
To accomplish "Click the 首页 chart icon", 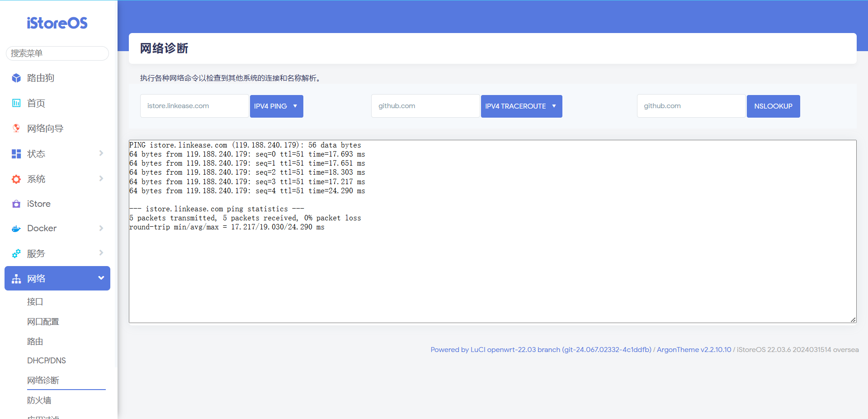I will (x=16, y=103).
